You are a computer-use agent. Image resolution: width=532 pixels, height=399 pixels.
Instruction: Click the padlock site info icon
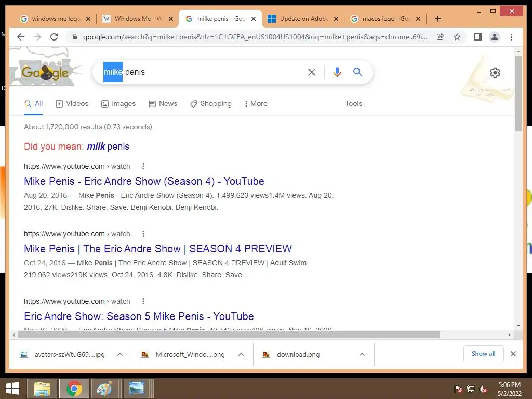point(75,37)
